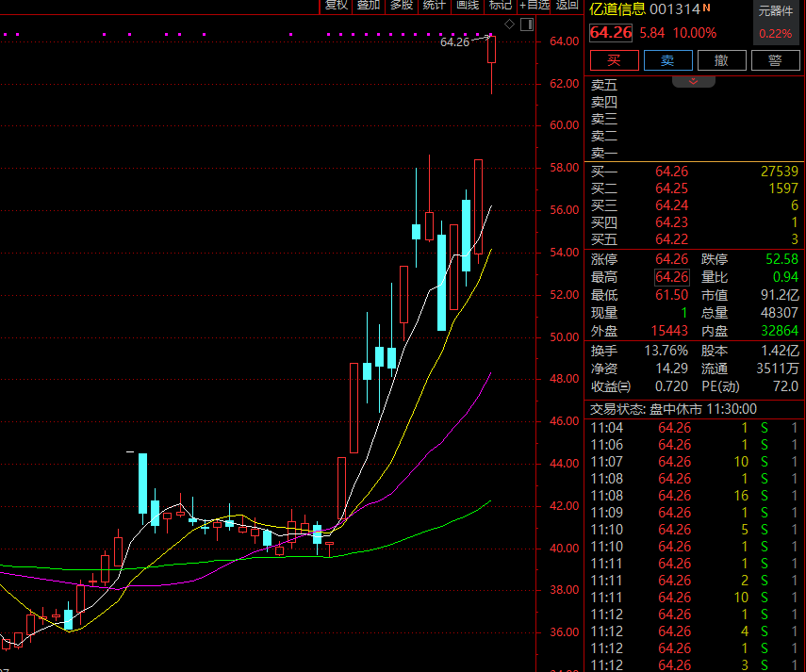This screenshot has height=672, width=806.
Task: Select the 买五 bid price 64.22
Action: 671,239
